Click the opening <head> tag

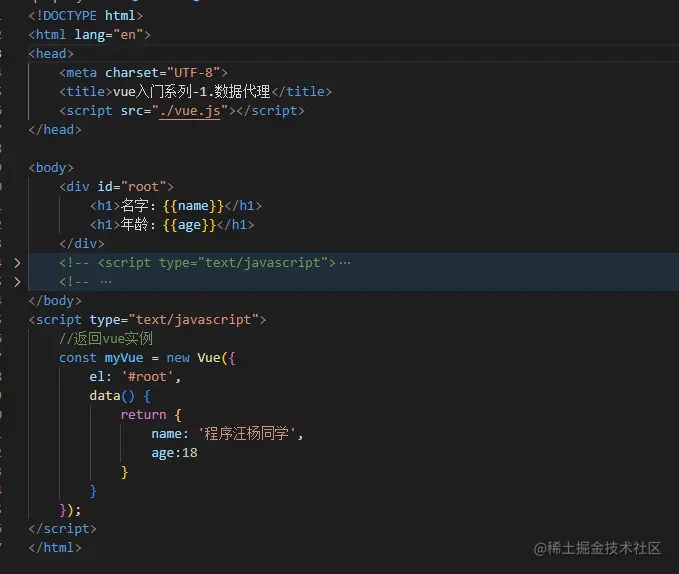click(x=51, y=54)
